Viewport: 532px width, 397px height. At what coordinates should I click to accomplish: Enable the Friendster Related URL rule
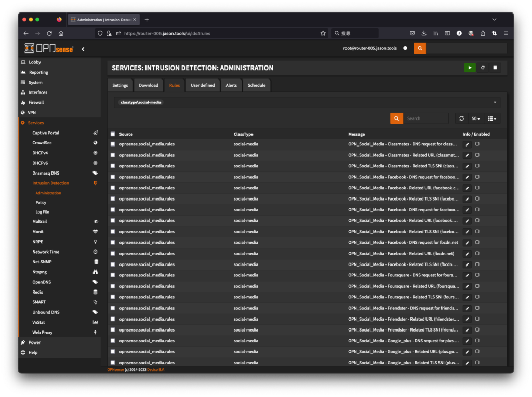click(477, 319)
